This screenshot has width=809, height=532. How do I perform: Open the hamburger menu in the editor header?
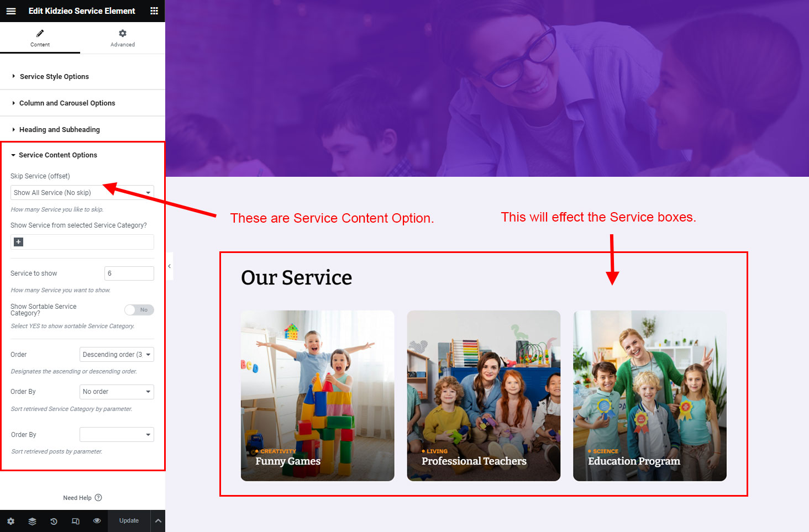click(x=11, y=11)
